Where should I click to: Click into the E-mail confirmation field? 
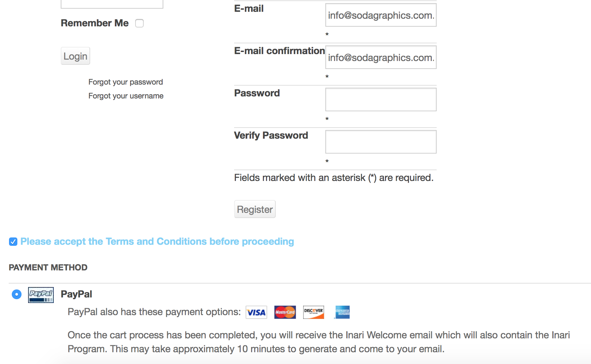(381, 58)
